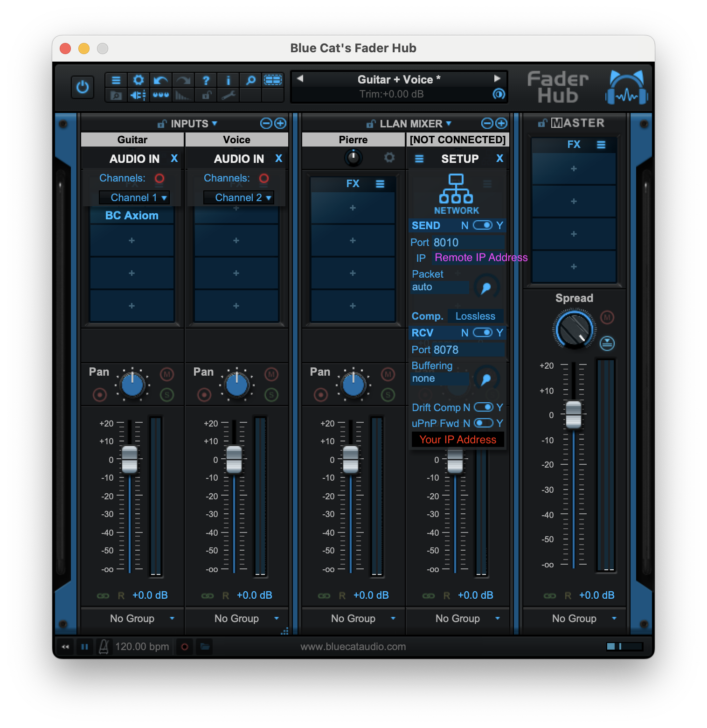Close the network SETUP panel
This screenshot has height=728, width=707.
[500, 158]
